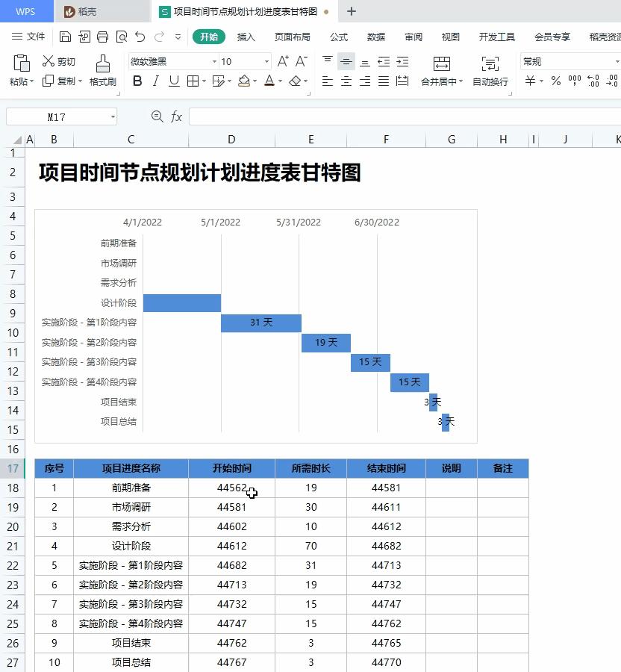The image size is (621, 672).
Task: Click the Undo arrow icon
Action: (x=140, y=36)
